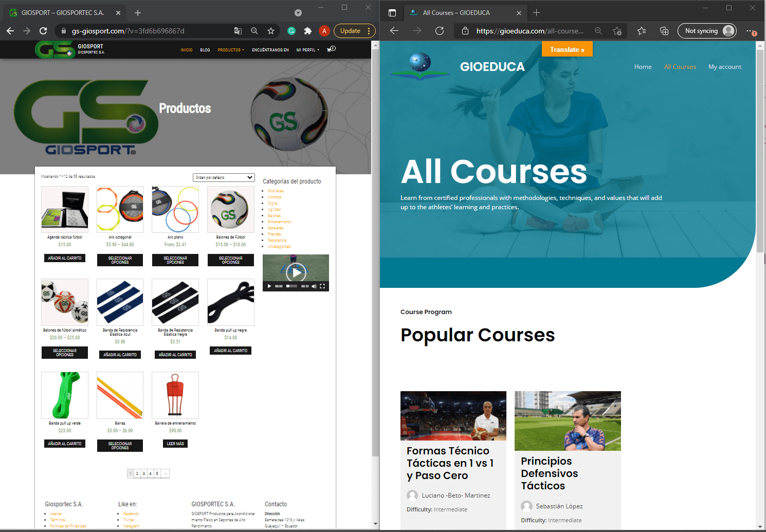Expand the PRODUCTOS menu on GIOSPORT

pos(231,50)
